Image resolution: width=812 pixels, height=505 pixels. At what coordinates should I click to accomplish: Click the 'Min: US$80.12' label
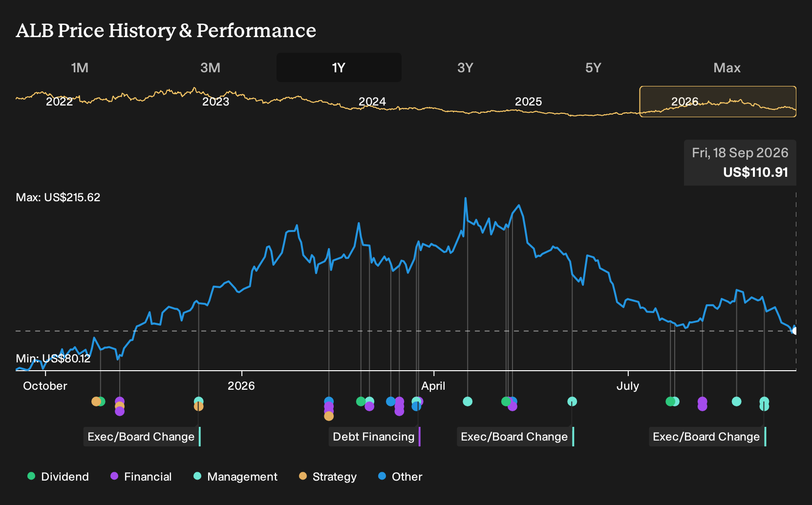coord(53,358)
